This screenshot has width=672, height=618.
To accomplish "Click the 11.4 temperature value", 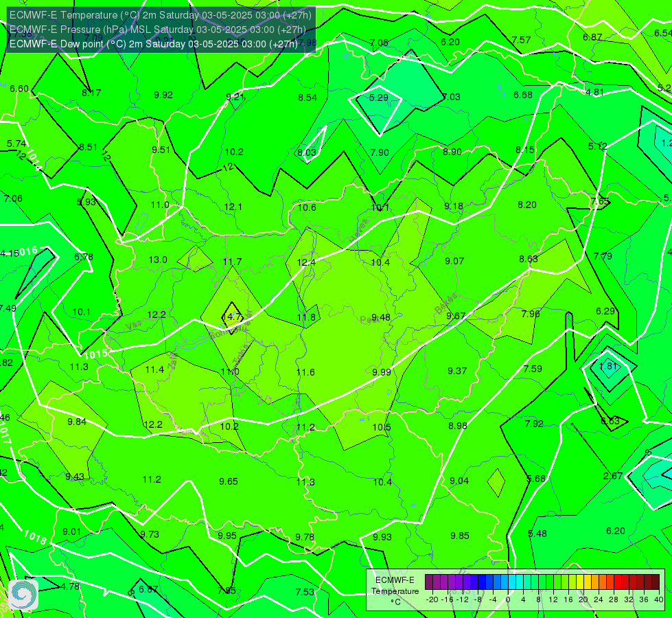I will coord(154,369).
